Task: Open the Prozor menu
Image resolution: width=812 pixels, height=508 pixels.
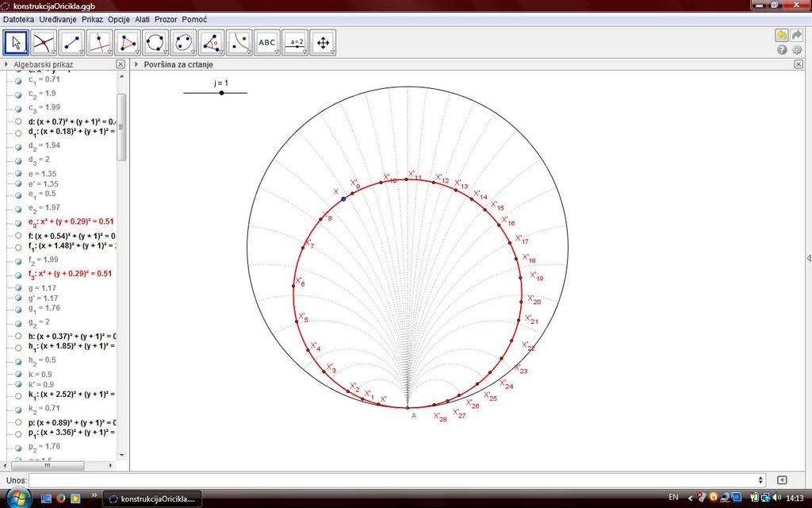Action: pyautogui.click(x=166, y=19)
